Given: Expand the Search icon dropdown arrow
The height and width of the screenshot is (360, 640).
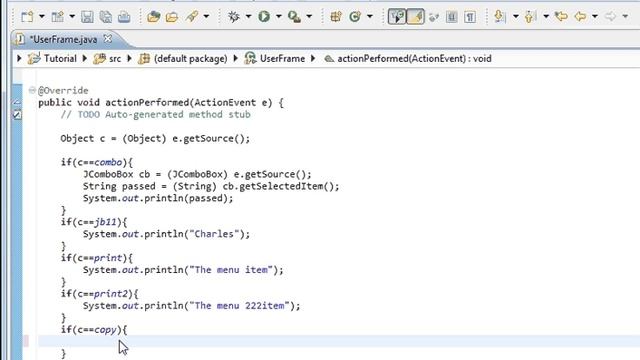Looking at the screenshot, I should 206,17.
